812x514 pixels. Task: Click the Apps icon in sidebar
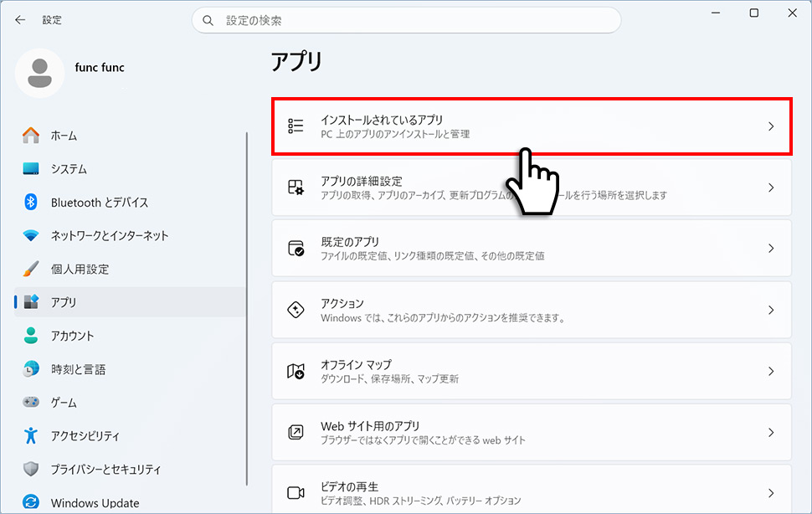(31, 301)
